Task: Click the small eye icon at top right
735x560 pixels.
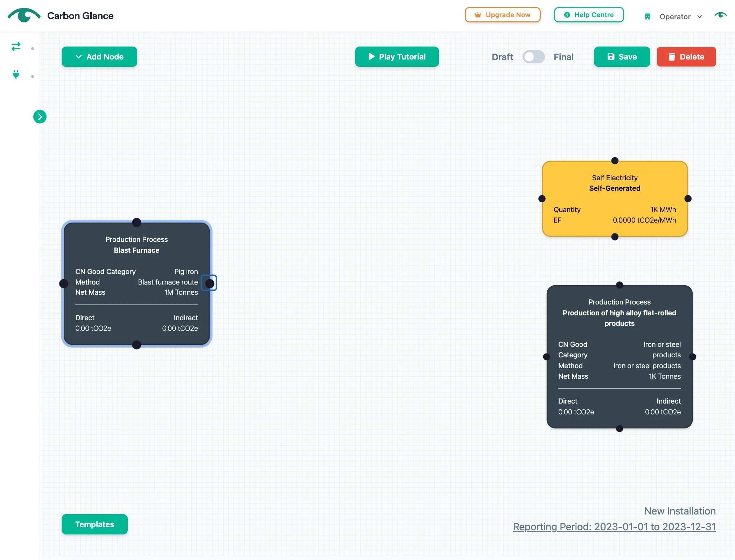Action: [721, 15]
